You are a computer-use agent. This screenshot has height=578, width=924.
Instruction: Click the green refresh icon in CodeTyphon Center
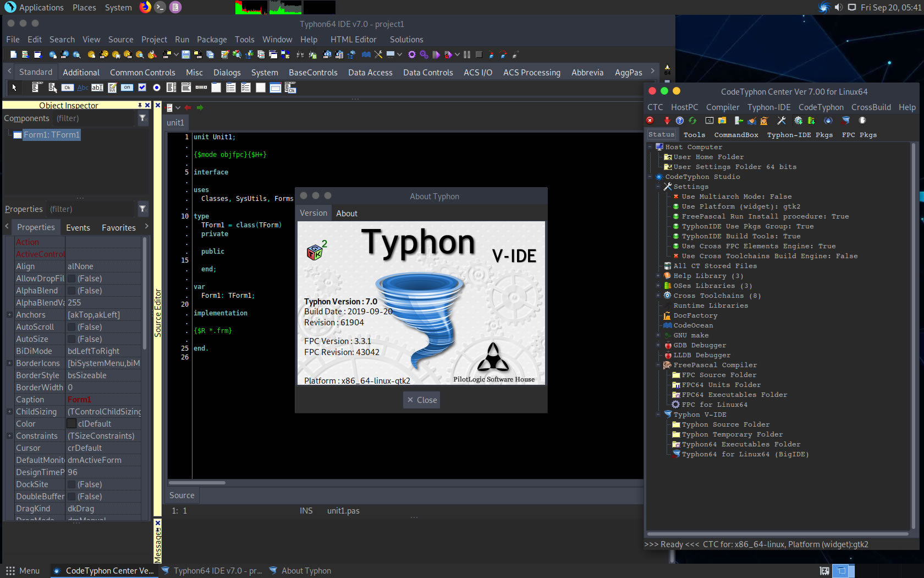[x=692, y=121]
